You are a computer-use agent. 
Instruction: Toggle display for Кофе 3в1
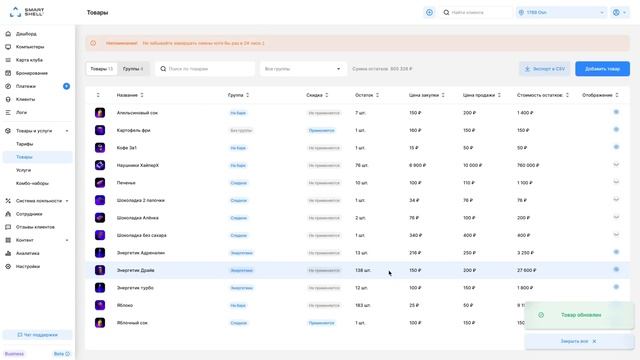(x=616, y=147)
